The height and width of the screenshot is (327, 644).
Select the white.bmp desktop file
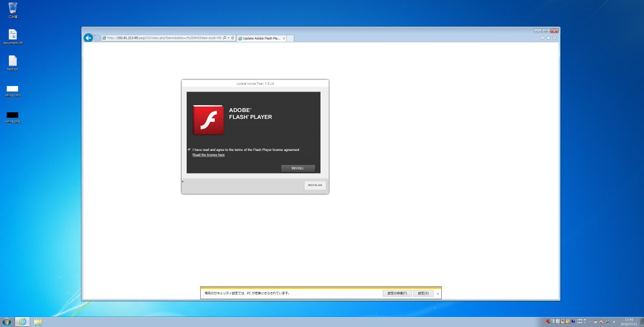point(12,90)
